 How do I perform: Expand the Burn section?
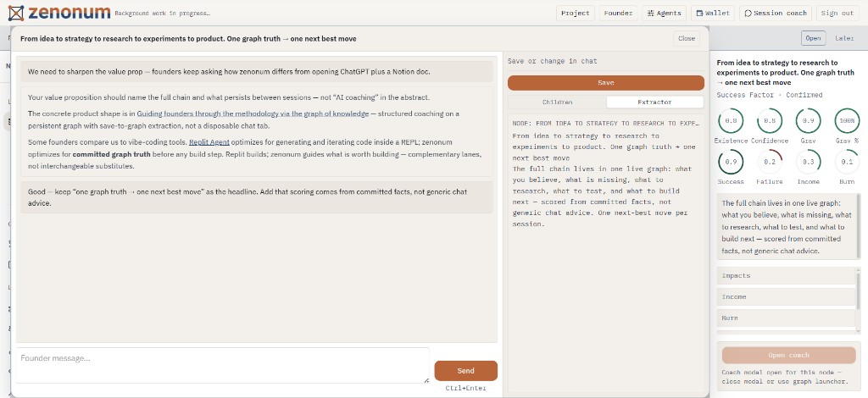pyautogui.click(x=786, y=318)
